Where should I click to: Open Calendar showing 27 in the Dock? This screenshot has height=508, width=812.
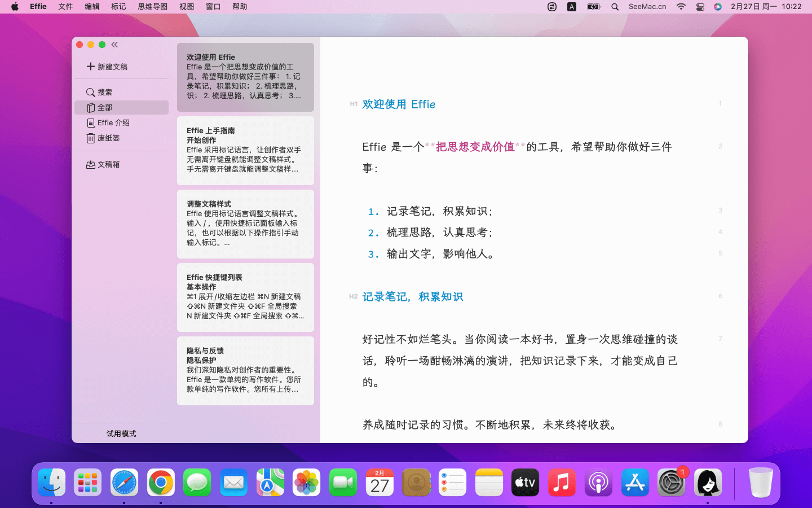pos(379,483)
